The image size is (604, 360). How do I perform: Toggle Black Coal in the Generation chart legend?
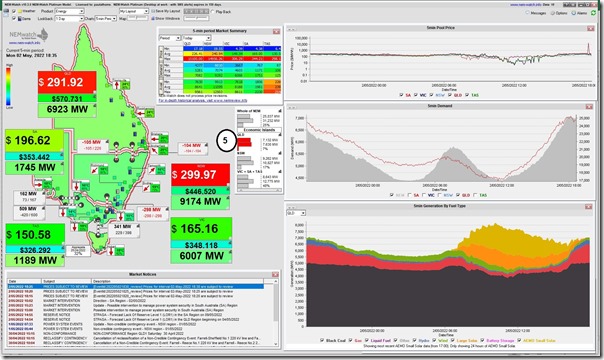[322, 340]
